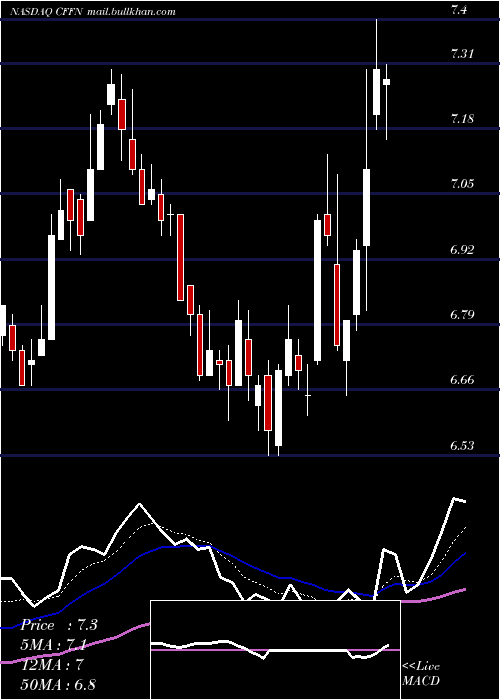Click the NASDAQ CFFN mail.bullkhan.com header text
500x700 pixels.
coord(92,12)
